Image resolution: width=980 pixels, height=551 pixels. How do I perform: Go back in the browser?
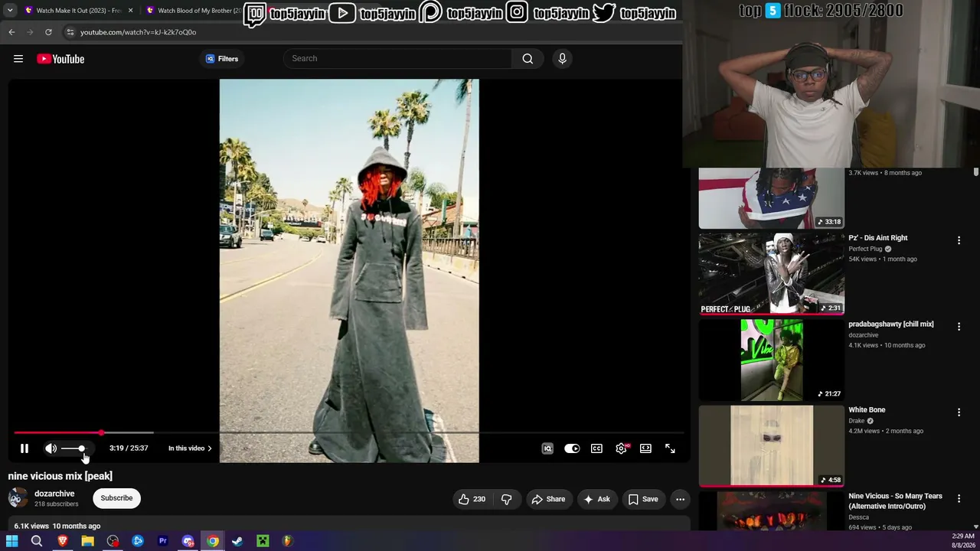11,32
